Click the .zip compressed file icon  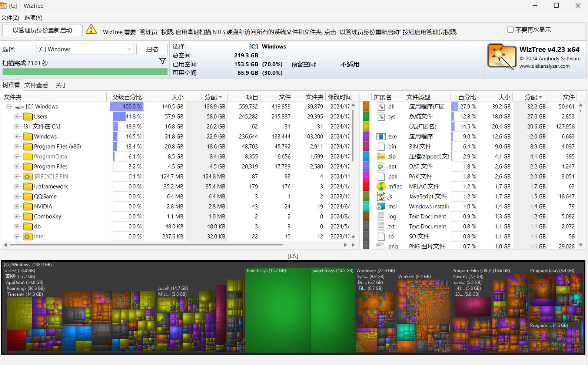click(381, 157)
